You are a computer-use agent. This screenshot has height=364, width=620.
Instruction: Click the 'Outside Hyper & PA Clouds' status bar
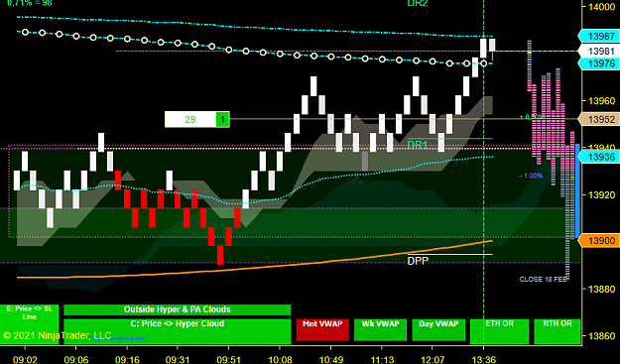[x=178, y=309]
